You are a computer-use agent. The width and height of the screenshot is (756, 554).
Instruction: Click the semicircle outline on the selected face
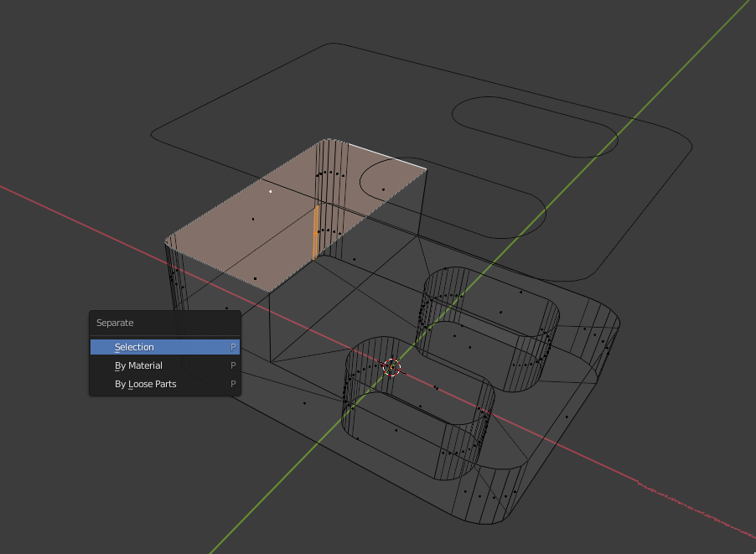362,180
